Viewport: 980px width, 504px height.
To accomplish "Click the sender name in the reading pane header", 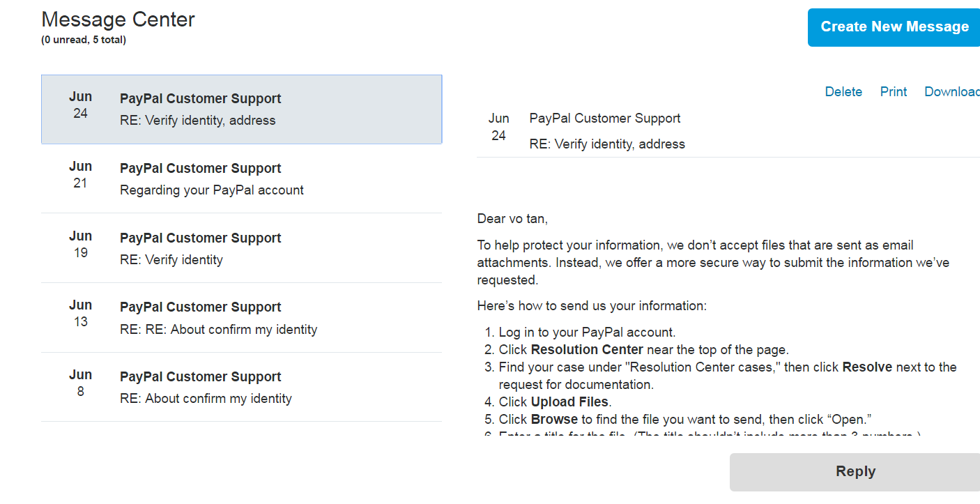I will pyautogui.click(x=605, y=119).
